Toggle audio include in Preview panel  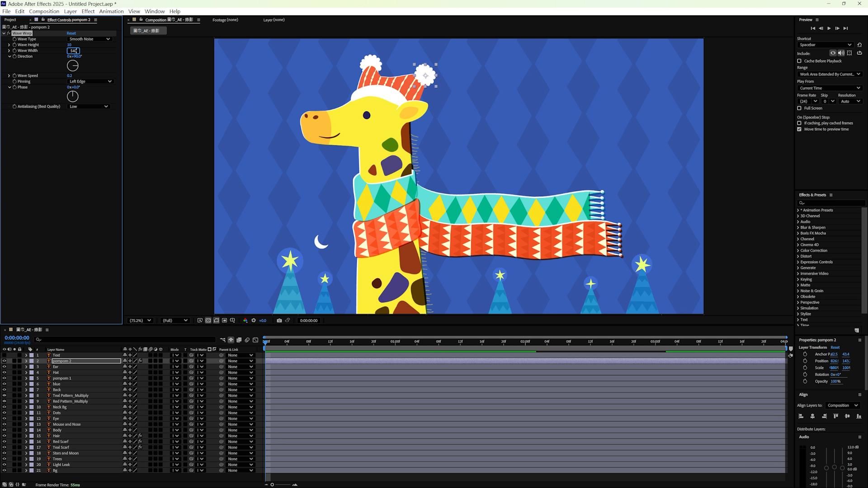(841, 53)
